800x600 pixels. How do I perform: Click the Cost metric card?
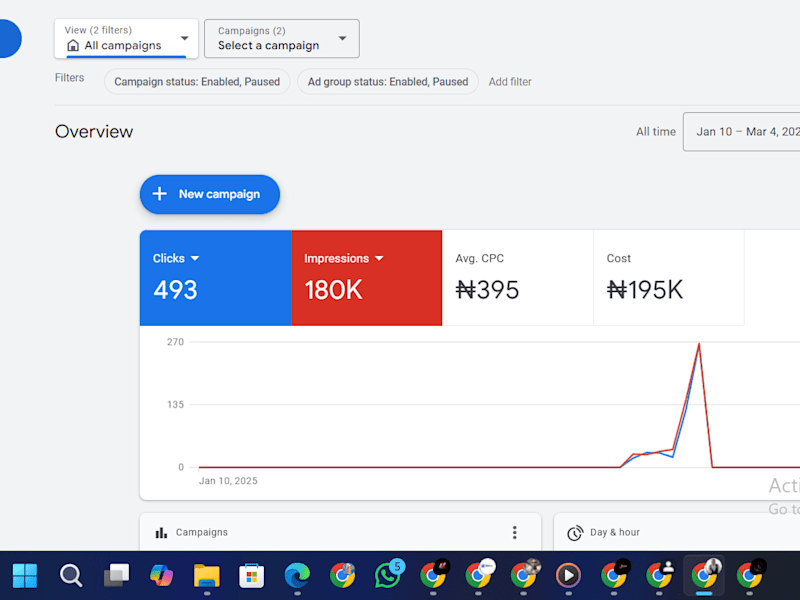coord(668,278)
